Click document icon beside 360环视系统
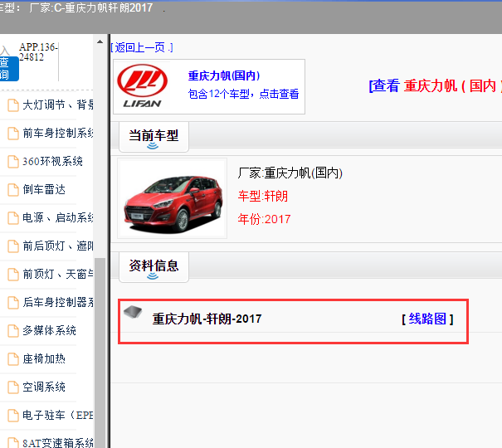This screenshot has height=448, width=502. click(x=13, y=162)
